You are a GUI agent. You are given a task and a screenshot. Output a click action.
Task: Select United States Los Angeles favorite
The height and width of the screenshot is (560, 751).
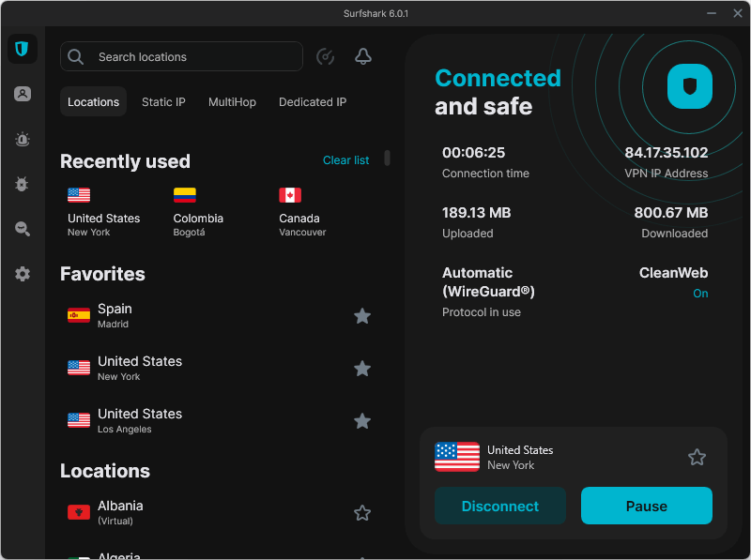click(x=220, y=421)
